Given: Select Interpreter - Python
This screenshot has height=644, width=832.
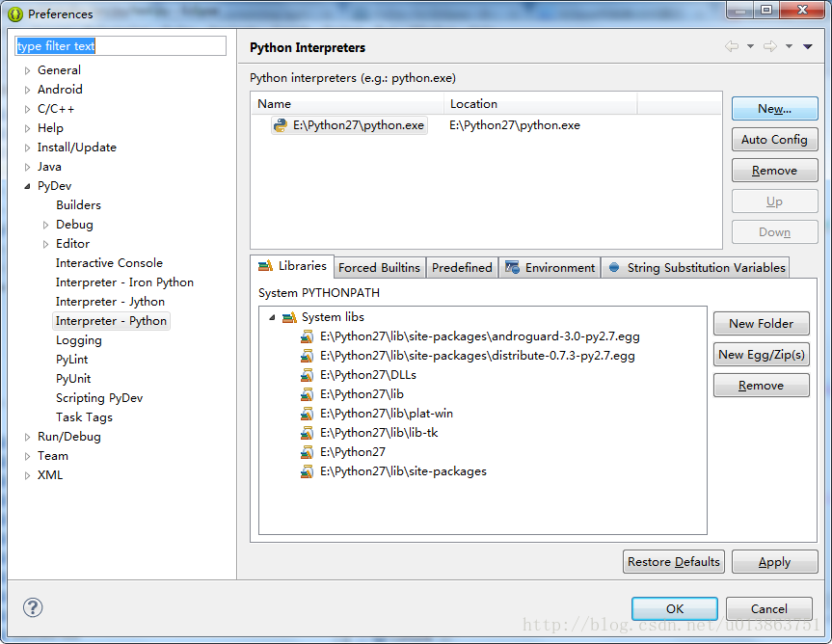Looking at the screenshot, I should [111, 321].
